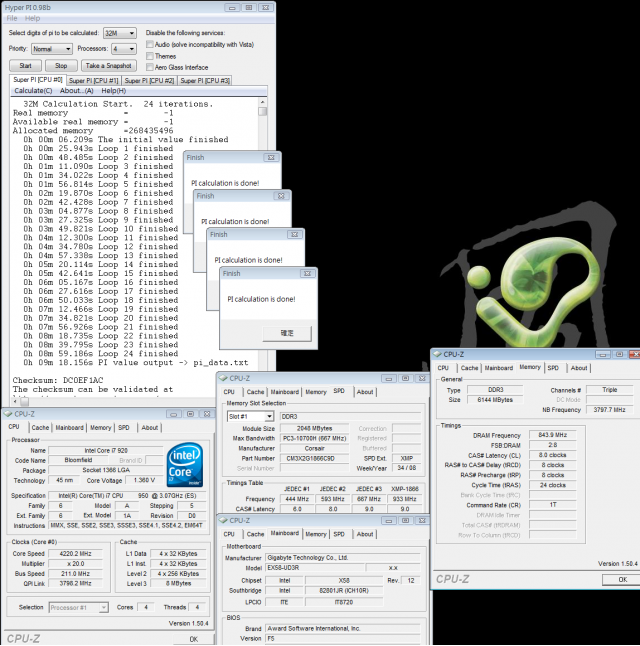Image resolution: width=640 pixels, height=646 pixels.
Task: Click the Checksum DC0EF1AC line
Action: point(58,380)
